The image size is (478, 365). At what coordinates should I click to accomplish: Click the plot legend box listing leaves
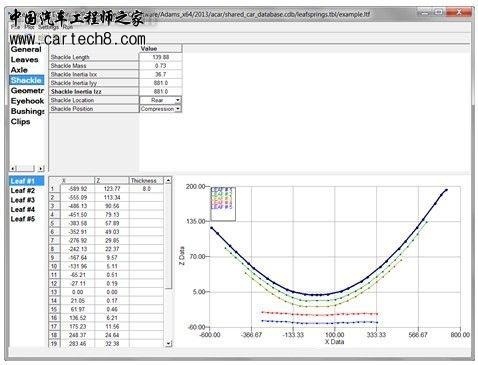(223, 204)
